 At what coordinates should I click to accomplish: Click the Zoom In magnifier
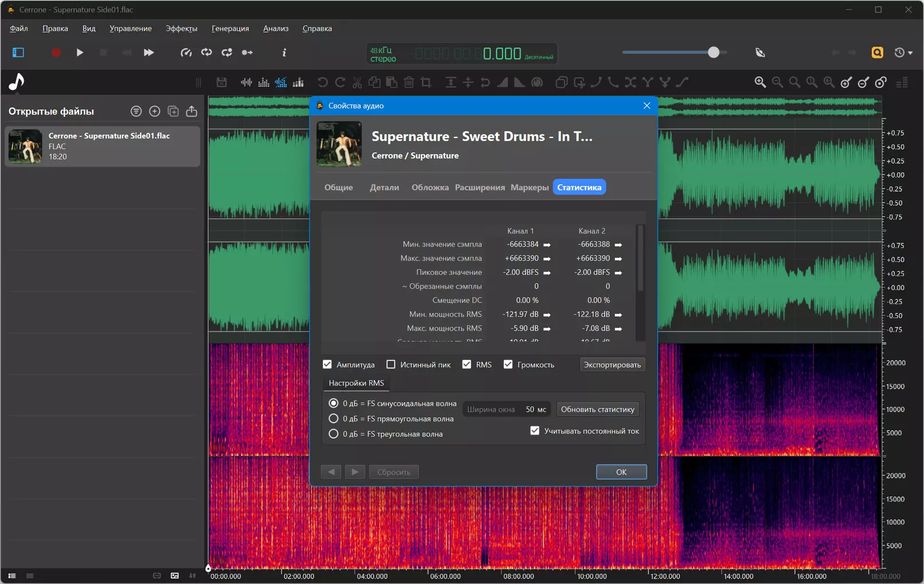coord(760,82)
